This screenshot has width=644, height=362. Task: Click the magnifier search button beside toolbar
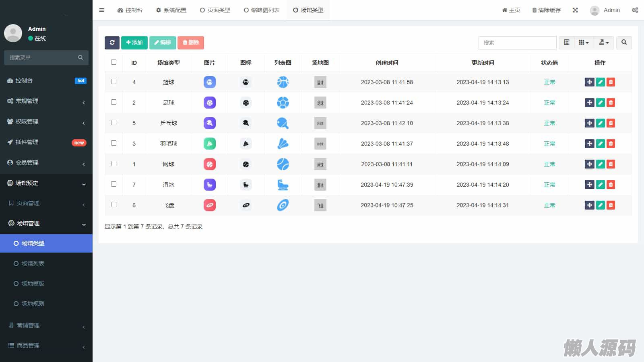click(624, 43)
